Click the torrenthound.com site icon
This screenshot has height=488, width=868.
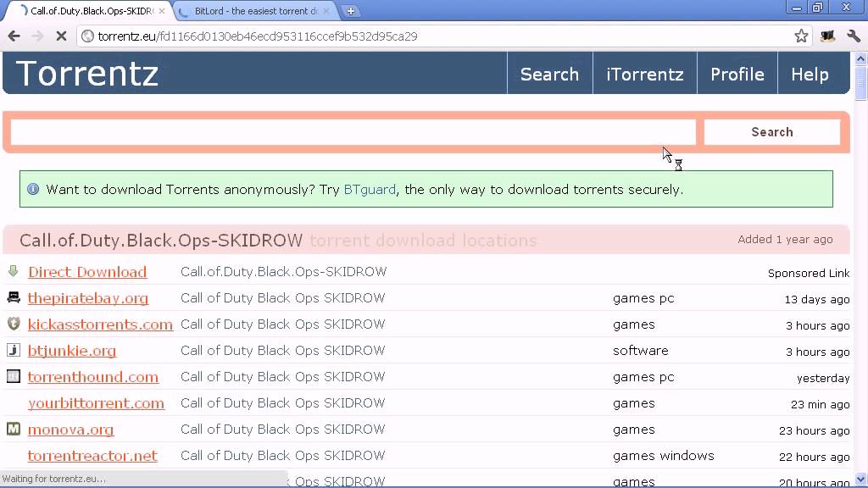coord(14,376)
